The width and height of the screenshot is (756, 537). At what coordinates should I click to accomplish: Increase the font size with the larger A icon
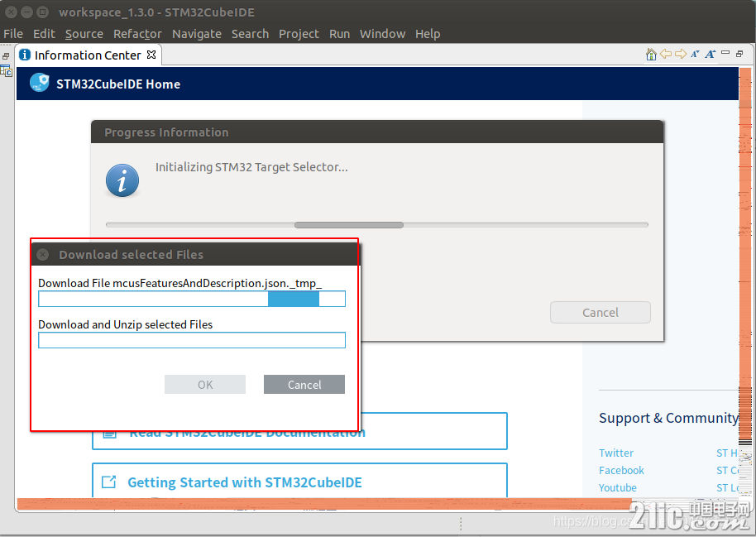point(710,54)
